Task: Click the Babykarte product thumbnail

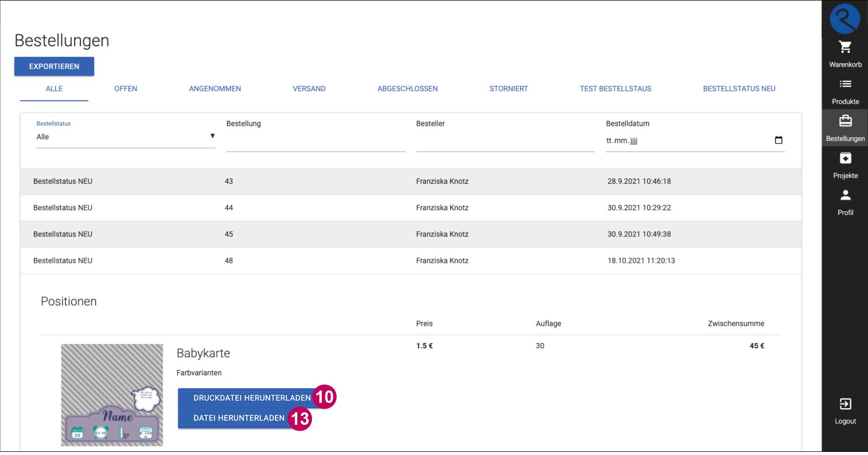Action: click(112, 395)
